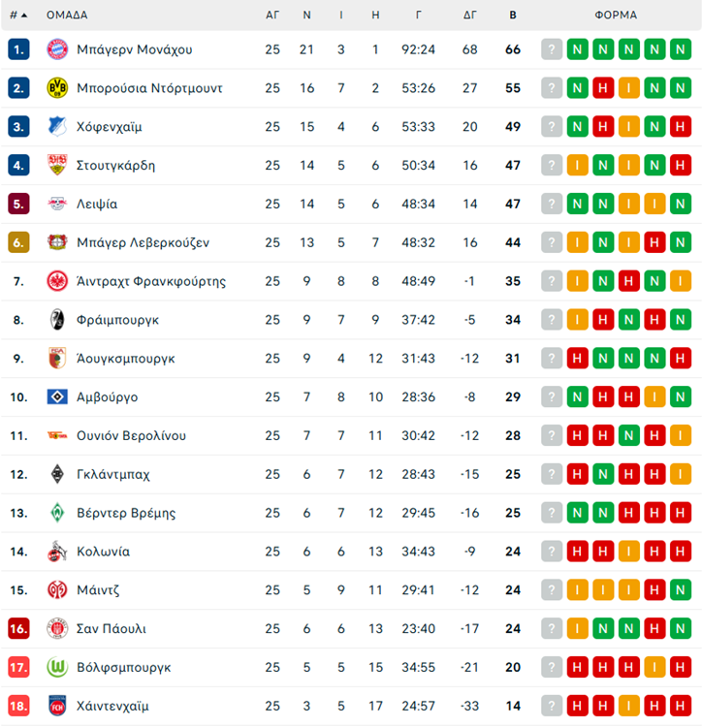Click the Köln club crest icon

click(57, 552)
